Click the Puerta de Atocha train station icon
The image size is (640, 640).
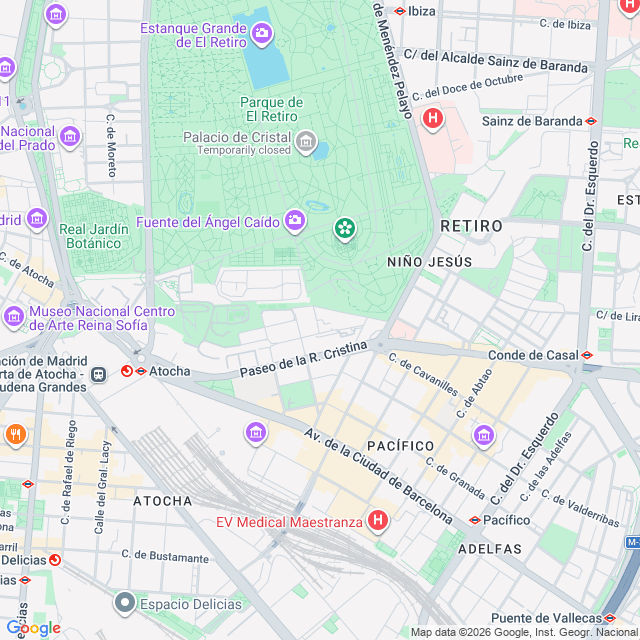(98, 374)
